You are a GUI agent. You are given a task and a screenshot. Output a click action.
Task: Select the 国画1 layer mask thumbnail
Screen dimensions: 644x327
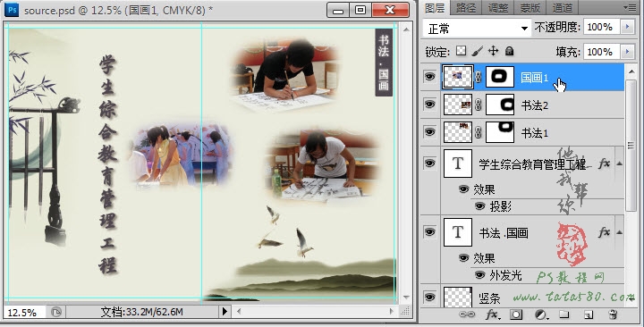(x=500, y=77)
